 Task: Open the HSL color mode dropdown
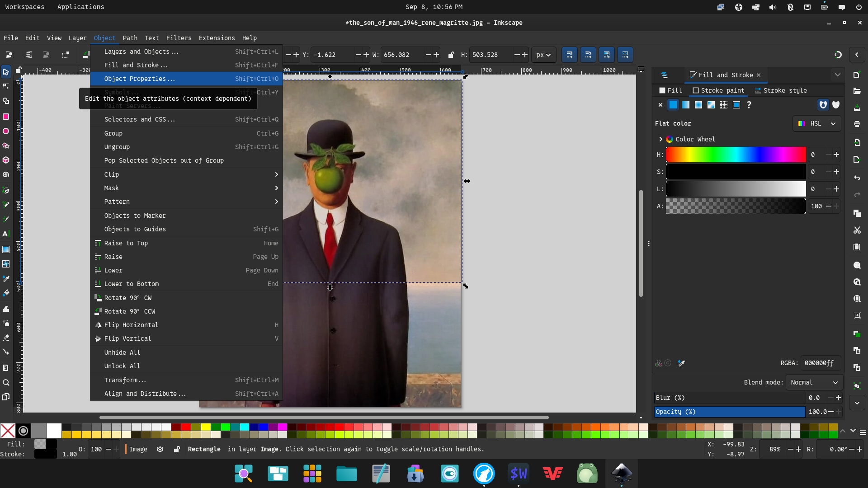817,123
